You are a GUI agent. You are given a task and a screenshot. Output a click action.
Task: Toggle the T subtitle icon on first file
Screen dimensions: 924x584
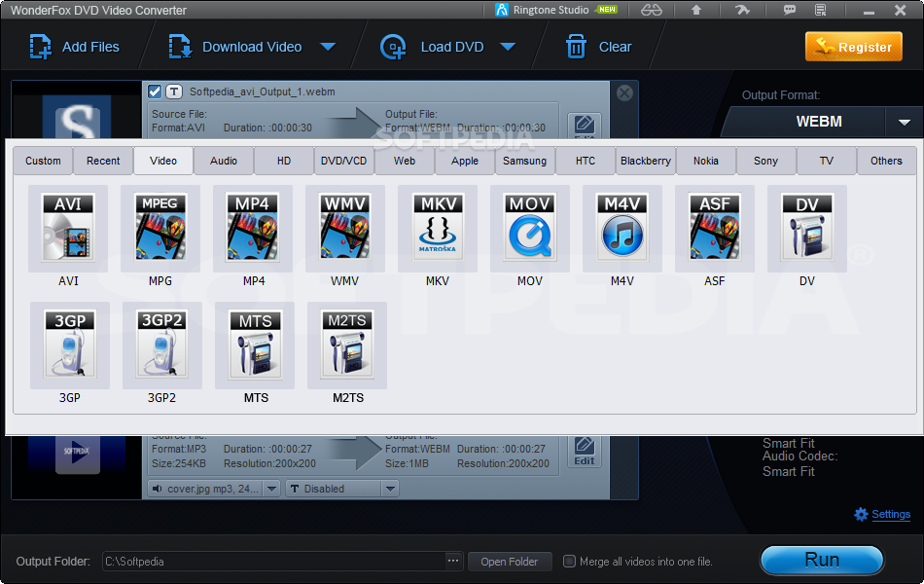(x=174, y=91)
